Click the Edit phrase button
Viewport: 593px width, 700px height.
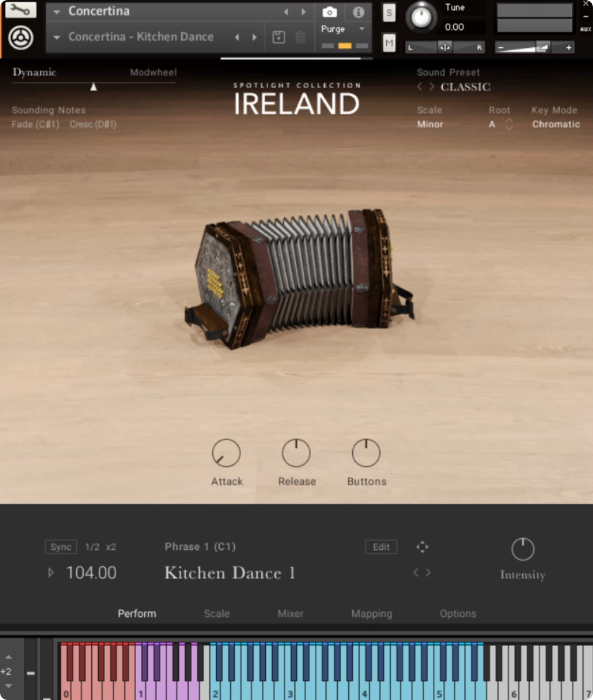click(x=381, y=547)
